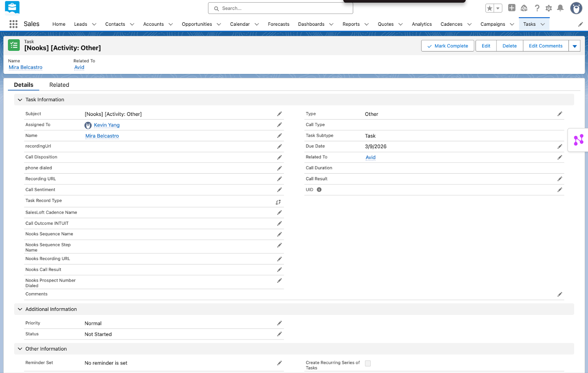
Task: Open the Leads nav dropdown chevron
Action: pos(94,24)
